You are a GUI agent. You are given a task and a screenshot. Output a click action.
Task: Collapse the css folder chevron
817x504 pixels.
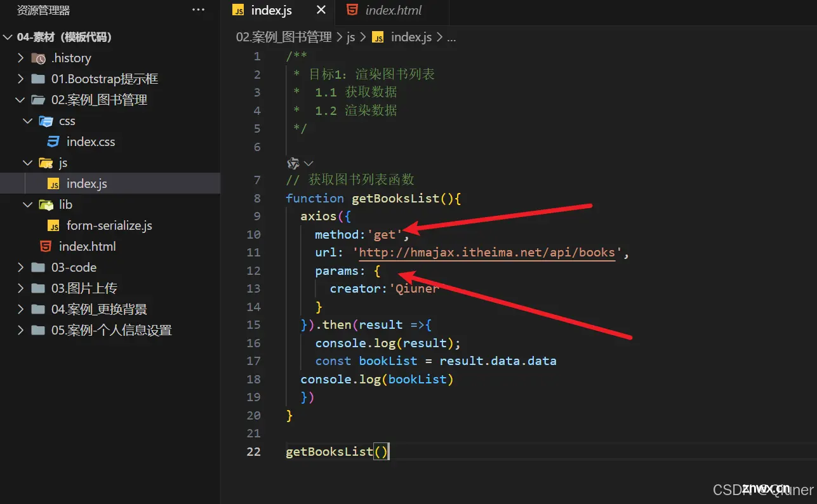click(28, 121)
